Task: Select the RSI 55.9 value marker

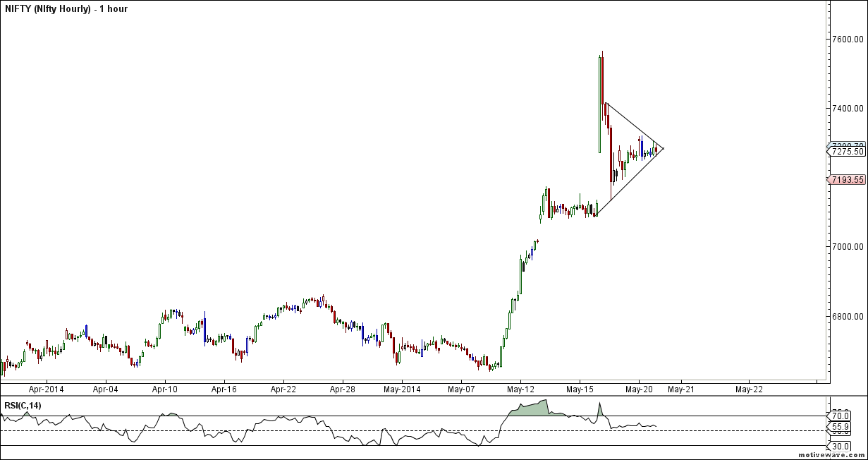Action: tap(837, 428)
